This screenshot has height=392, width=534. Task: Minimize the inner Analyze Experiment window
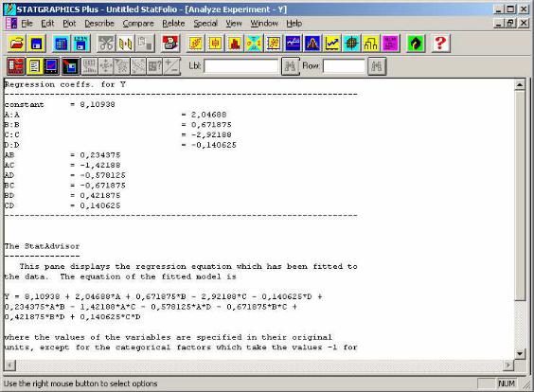click(x=499, y=23)
